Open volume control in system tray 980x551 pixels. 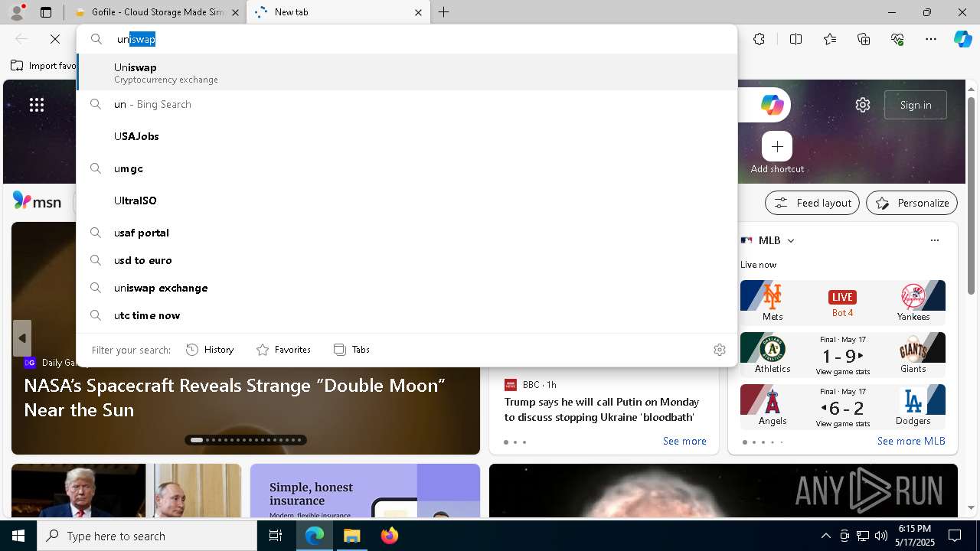point(881,536)
